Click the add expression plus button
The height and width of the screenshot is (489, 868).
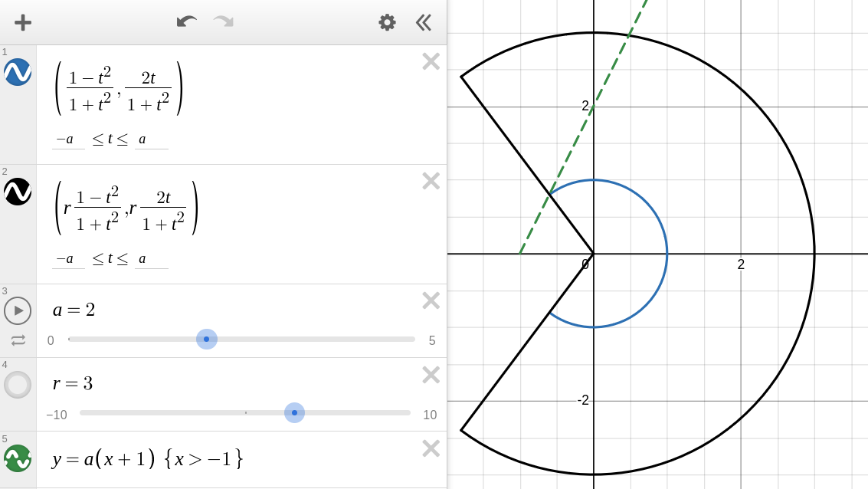23,22
